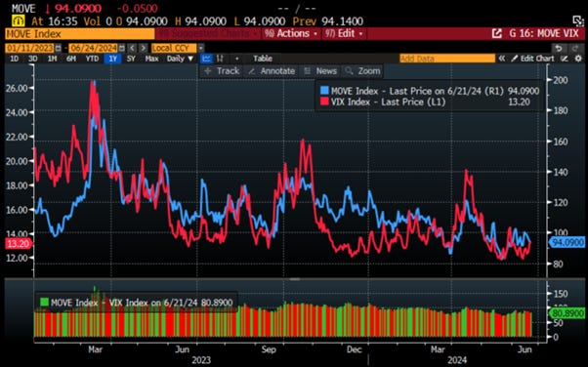Select the line chart type icon
This screenshot has height=367, width=588.
206,59
